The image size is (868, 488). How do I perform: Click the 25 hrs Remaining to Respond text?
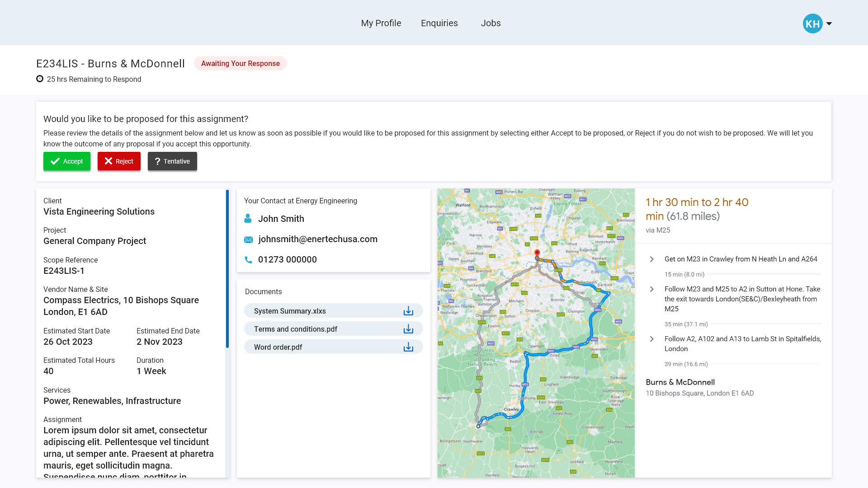click(x=94, y=79)
